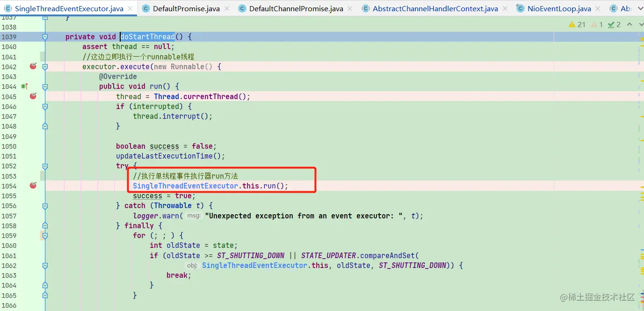Click line number 1039 in gutter
The width and height of the screenshot is (644, 311).
coord(9,36)
